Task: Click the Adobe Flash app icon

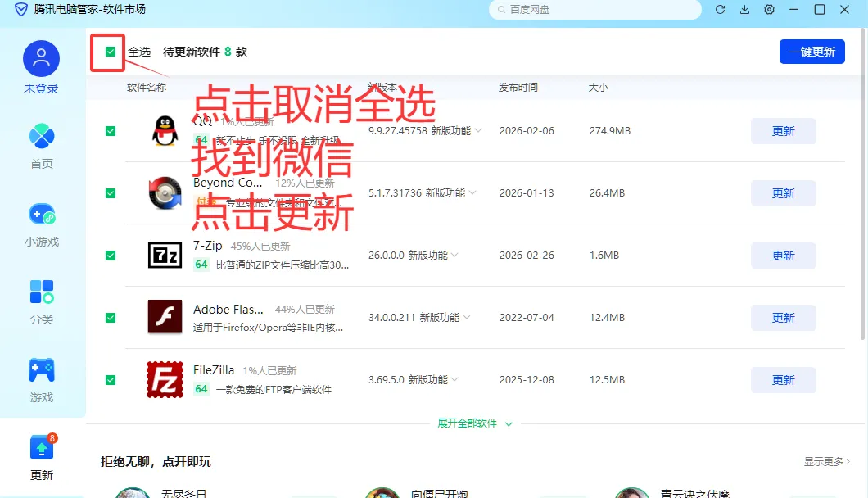Action: (165, 316)
